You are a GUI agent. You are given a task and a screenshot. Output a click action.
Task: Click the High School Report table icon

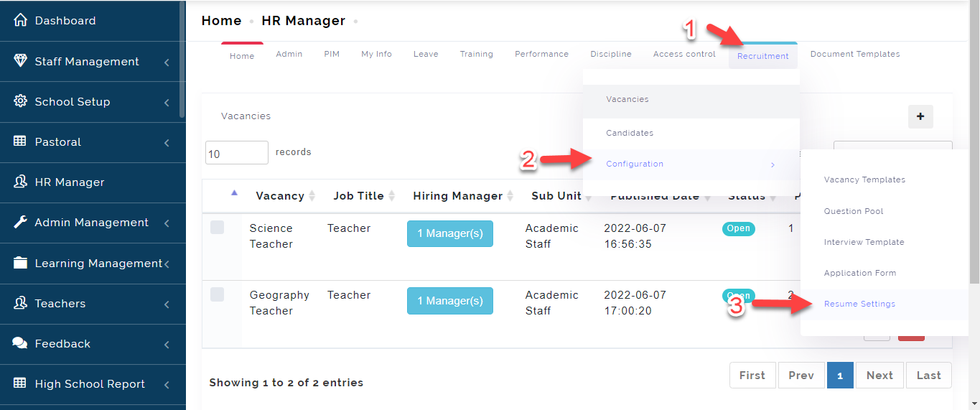(x=20, y=383)
